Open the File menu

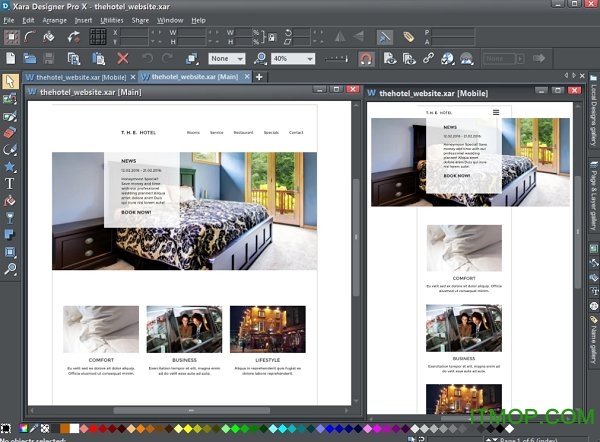(8, 20)
